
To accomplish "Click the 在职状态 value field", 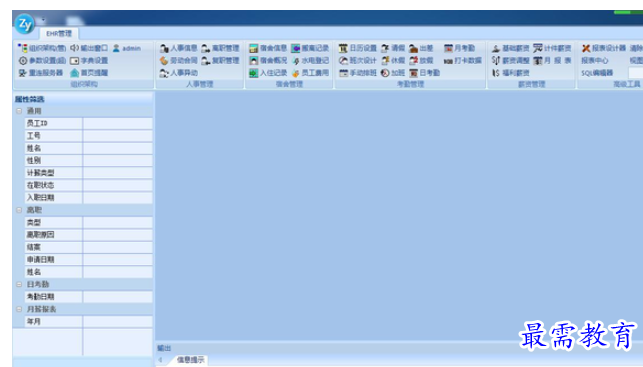I will coord(118,185).
